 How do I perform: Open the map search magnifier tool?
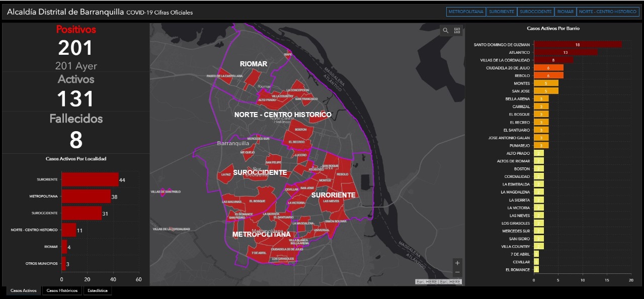[x=445, y=31]
